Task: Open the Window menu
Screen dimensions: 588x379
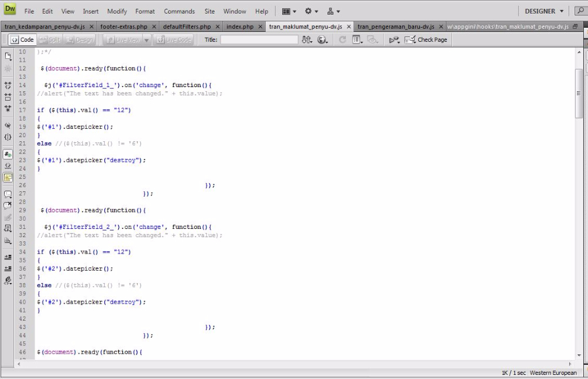Action: 235,11
